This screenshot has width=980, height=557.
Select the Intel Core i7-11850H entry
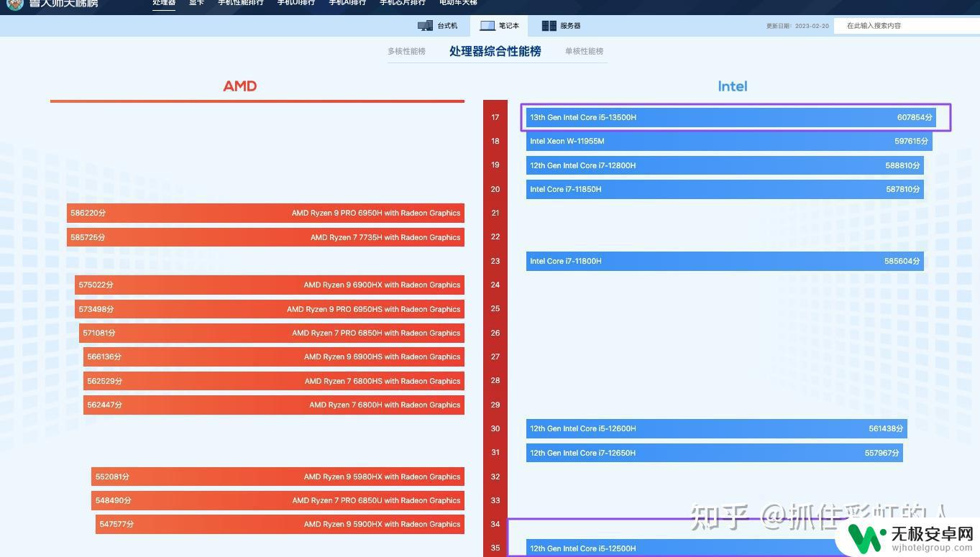coord(725,189)
